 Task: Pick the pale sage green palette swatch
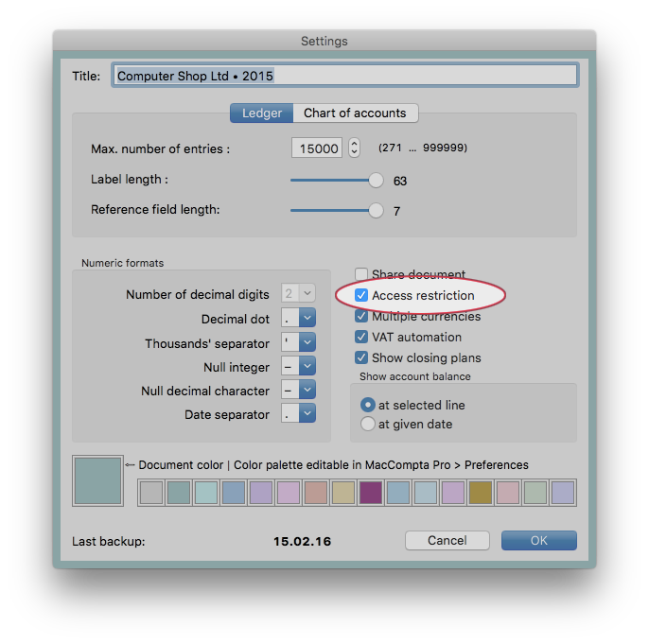(x=535, y=493)
